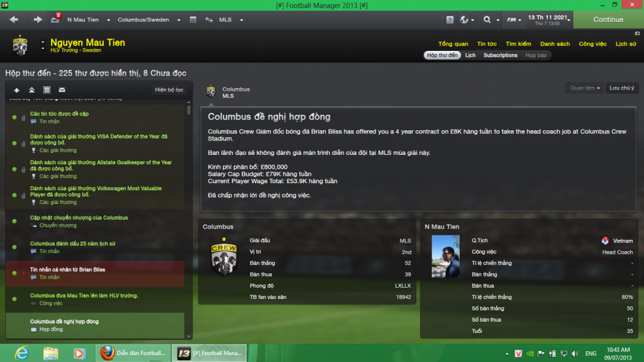The image size is (644, 362).
Task: Expand the Quan tâm dropdown
Action: coord(584,88)
